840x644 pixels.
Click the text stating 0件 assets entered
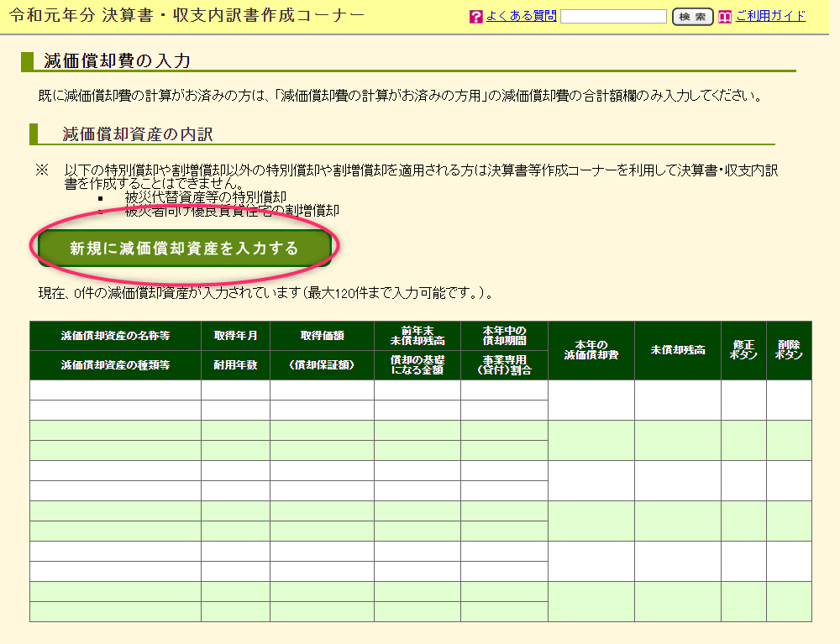point(266,293)
